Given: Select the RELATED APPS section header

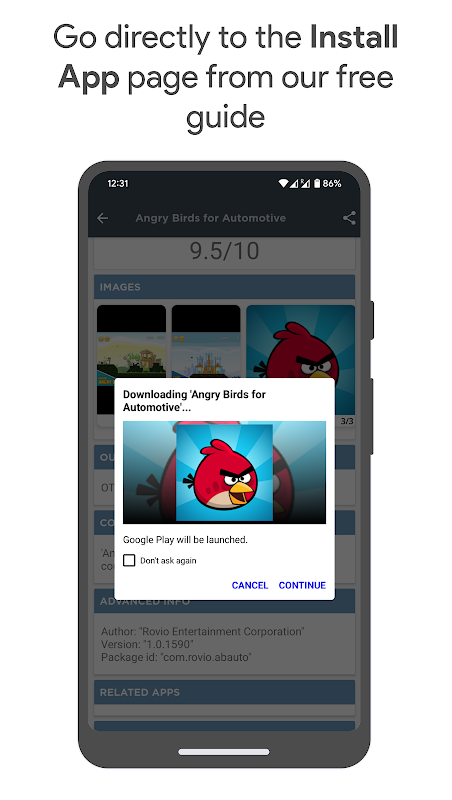Looking at the screenshot, I should pyautogui.click(x=224, y=692).
